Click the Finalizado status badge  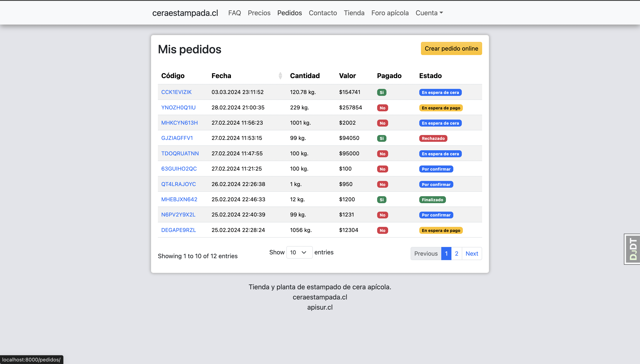[432, 200]
